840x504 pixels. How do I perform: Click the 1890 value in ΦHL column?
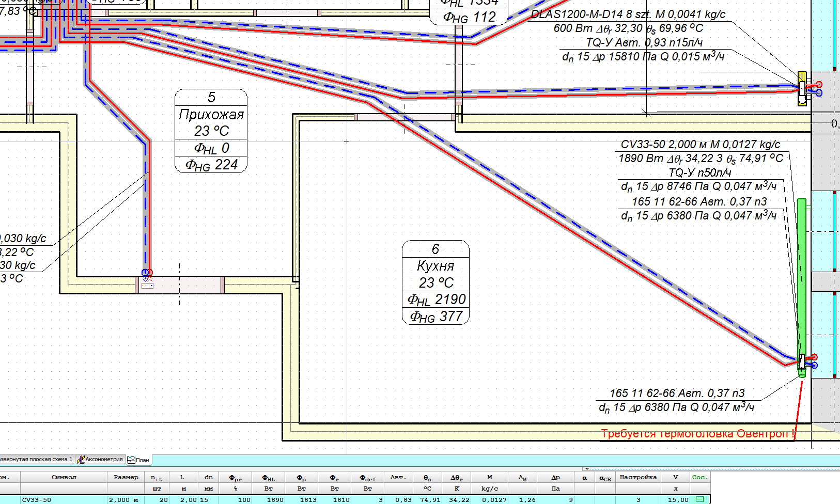(x=268, y=499)
